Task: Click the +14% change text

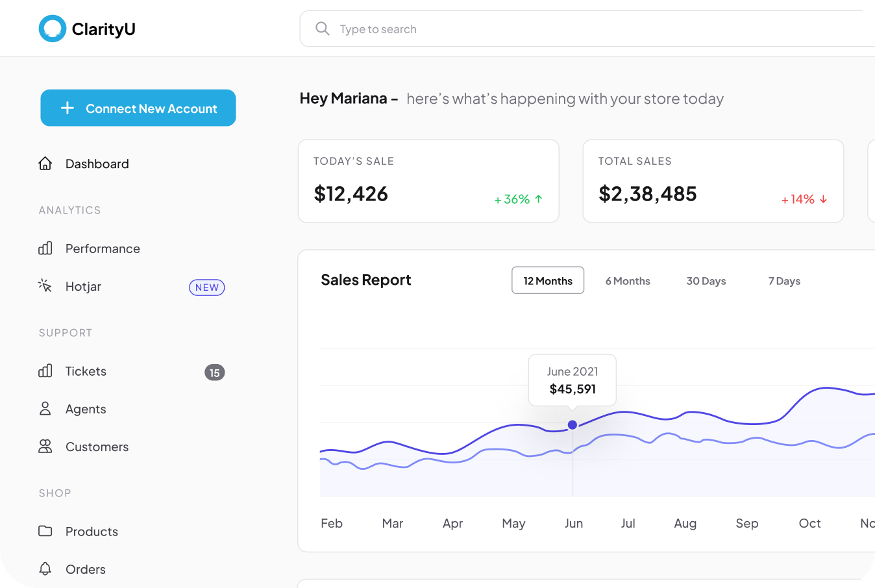Action: point(798,199)
